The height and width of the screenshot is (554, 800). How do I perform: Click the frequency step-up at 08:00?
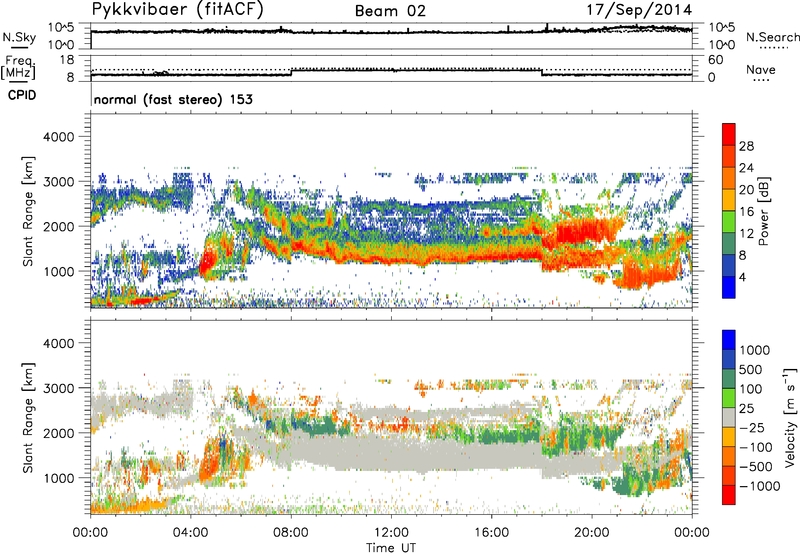pos(291,71)
